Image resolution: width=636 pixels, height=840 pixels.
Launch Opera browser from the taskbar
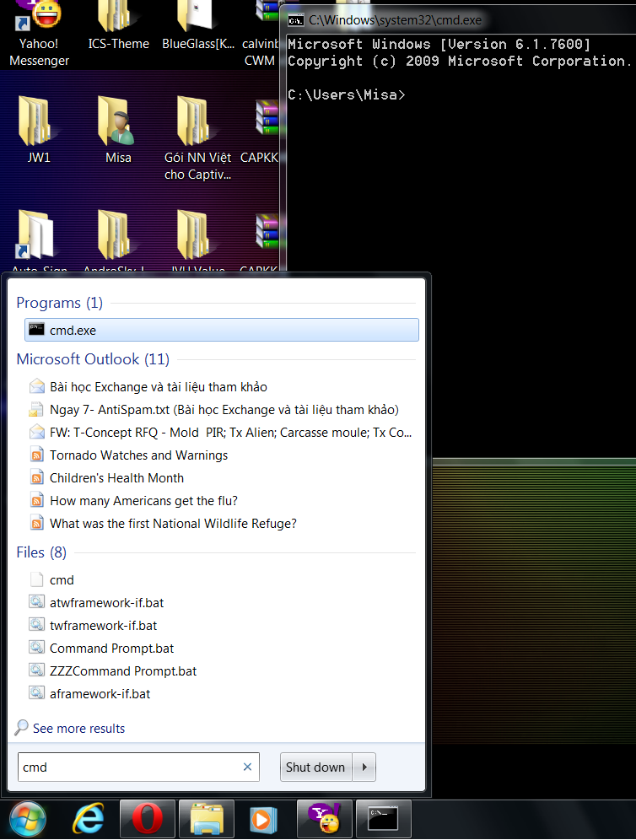point(148,819)
